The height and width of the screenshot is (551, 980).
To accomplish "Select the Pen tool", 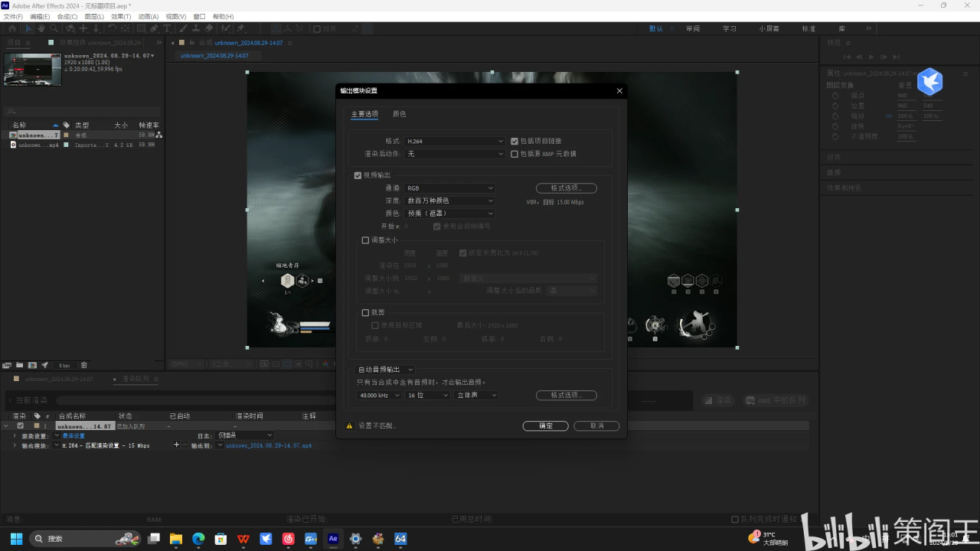I will coord(155,28).
